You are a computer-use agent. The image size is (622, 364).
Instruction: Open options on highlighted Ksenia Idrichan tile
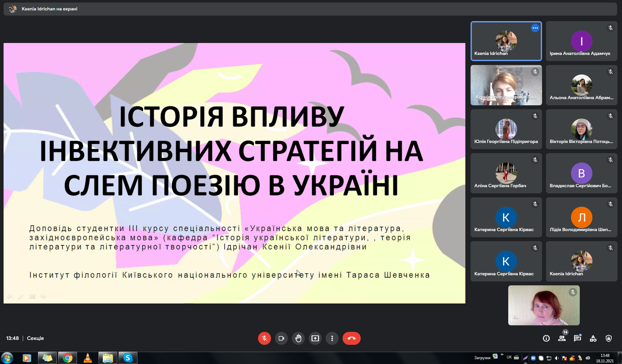click(535, 28)
